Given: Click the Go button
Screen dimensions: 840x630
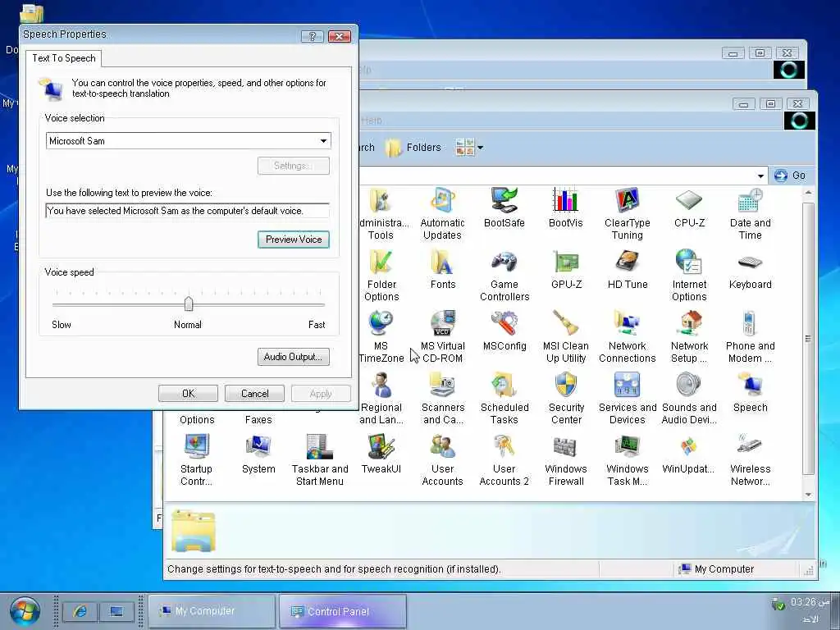Looking at the screenshot, I should click(790, 176).
